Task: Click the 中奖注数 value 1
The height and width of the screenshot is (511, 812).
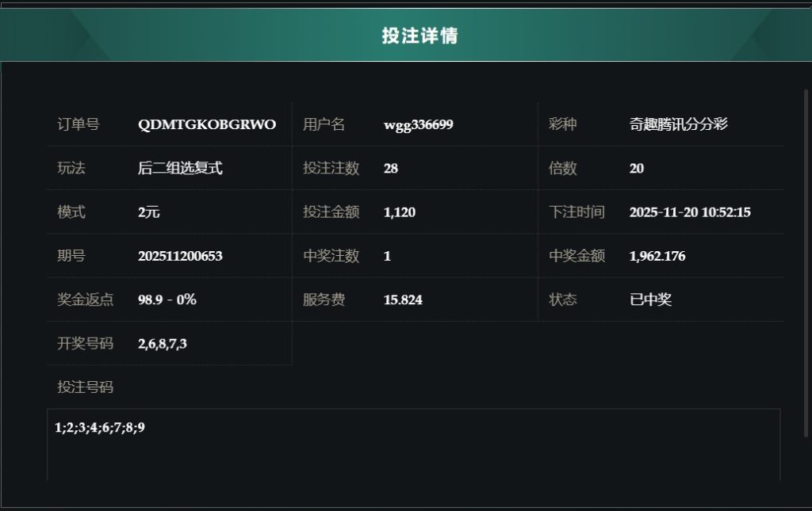Action: click(387, 256)
